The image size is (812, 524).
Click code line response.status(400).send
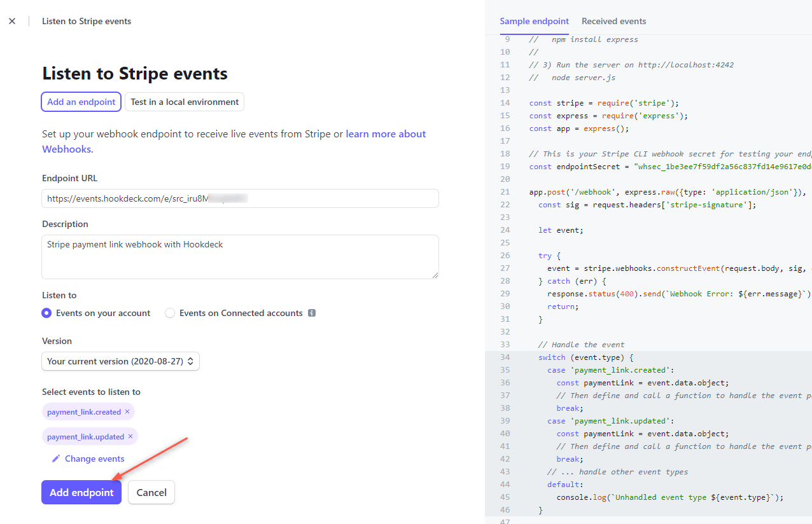pos(679,294)
